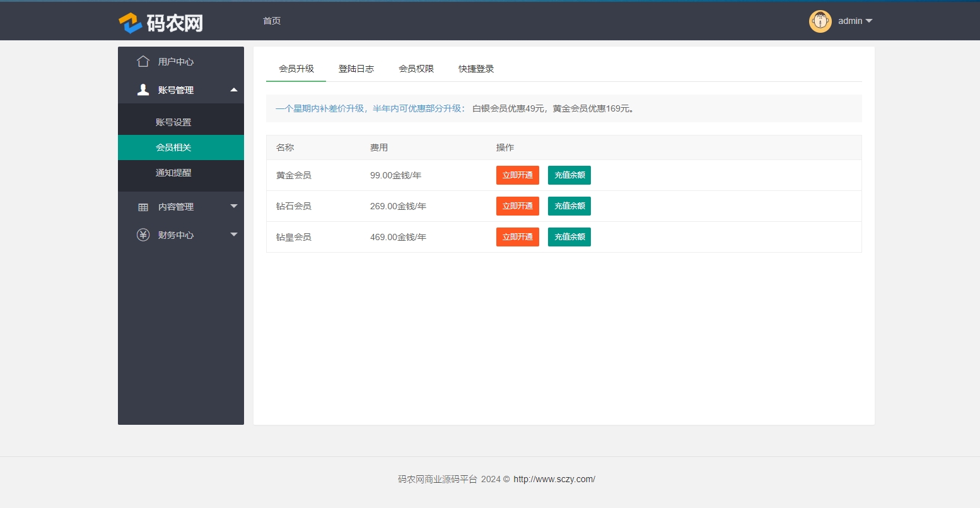Screen dimensions: 980x508
Task: Click the yen icon beside 财务中心
Action: pyautogui.click(x=143, y=235)
